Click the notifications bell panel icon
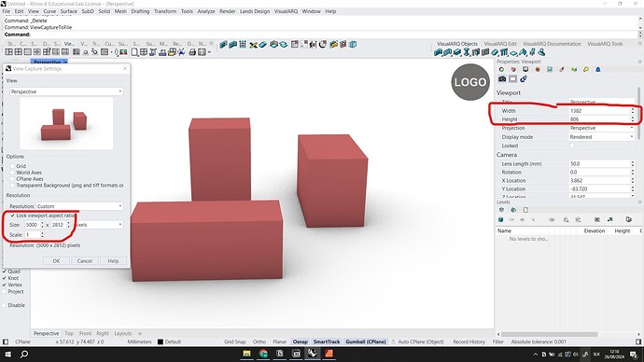Viewport: 644px width, 362px height. coord(598,69)
